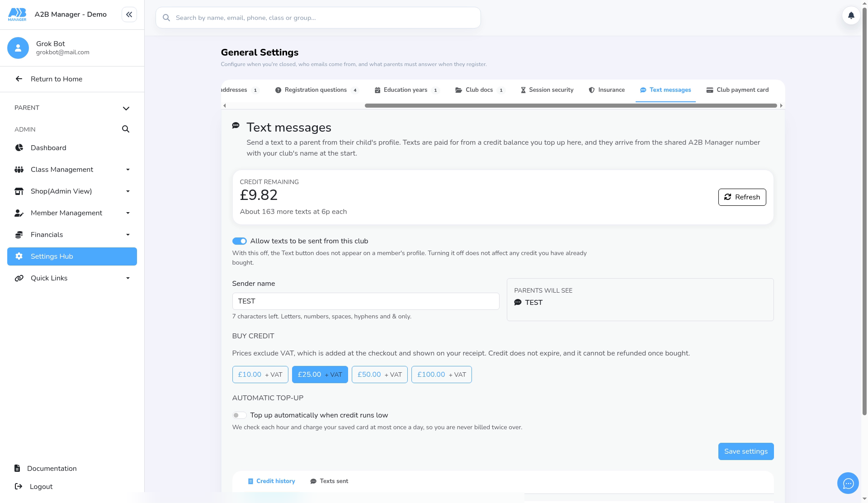Click the horizontal tab scrollbar thumb
The height and width of the screenshot is (503, 868).
pos(571,105)
